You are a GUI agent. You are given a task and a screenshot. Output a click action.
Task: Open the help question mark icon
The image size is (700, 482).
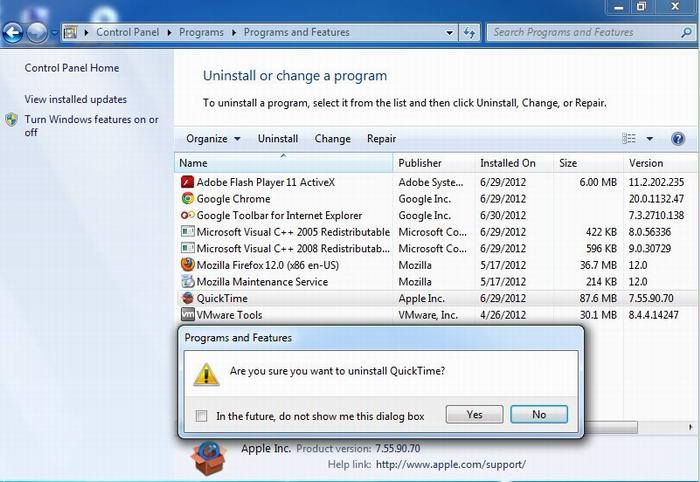coord(678,139)
